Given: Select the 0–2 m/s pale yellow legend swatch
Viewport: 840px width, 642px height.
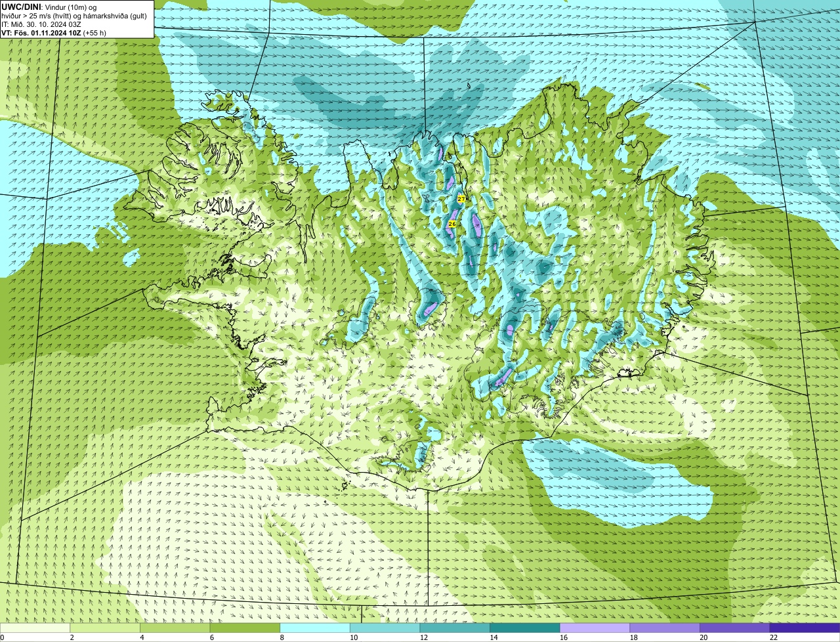Looking at the screenshot, I should coord(35,628).
